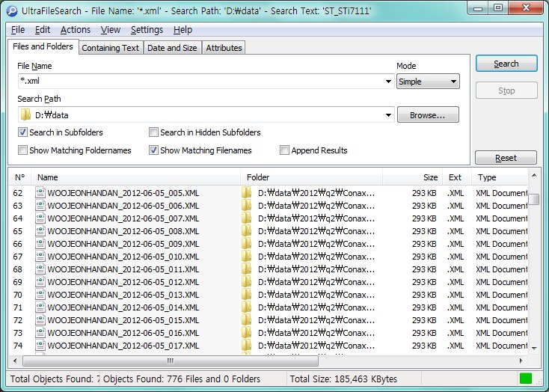Click XML file icon for WOOJEONHANDAN_2012-06-05_006.XML
The image size is (549, 392).
pyautogui.click(x=40, y=205)
